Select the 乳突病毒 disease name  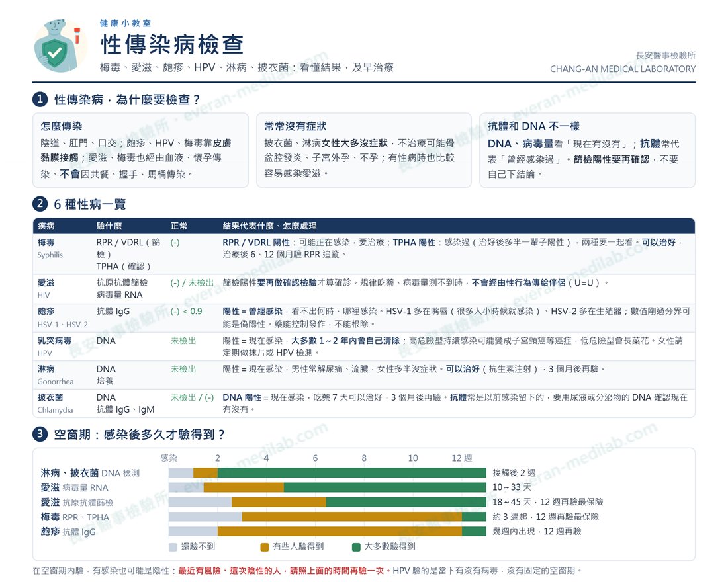point(55,341)
